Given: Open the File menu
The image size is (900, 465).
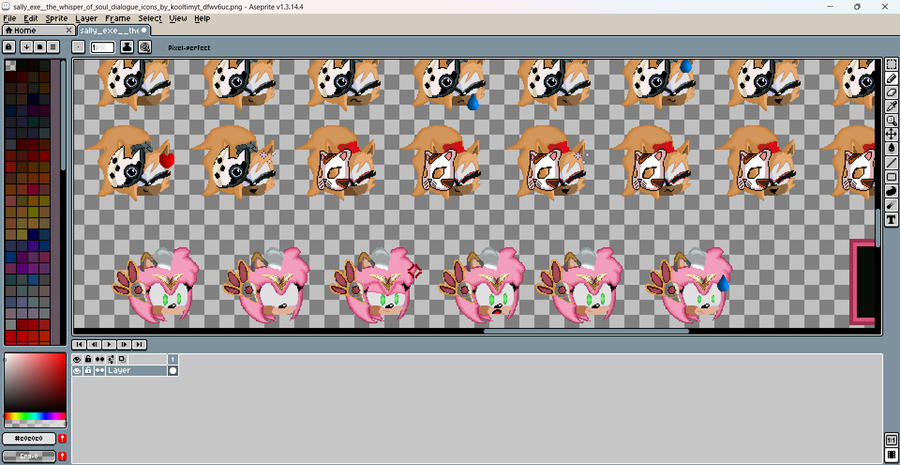Looking at the screenshot, I should click(9, 18).
